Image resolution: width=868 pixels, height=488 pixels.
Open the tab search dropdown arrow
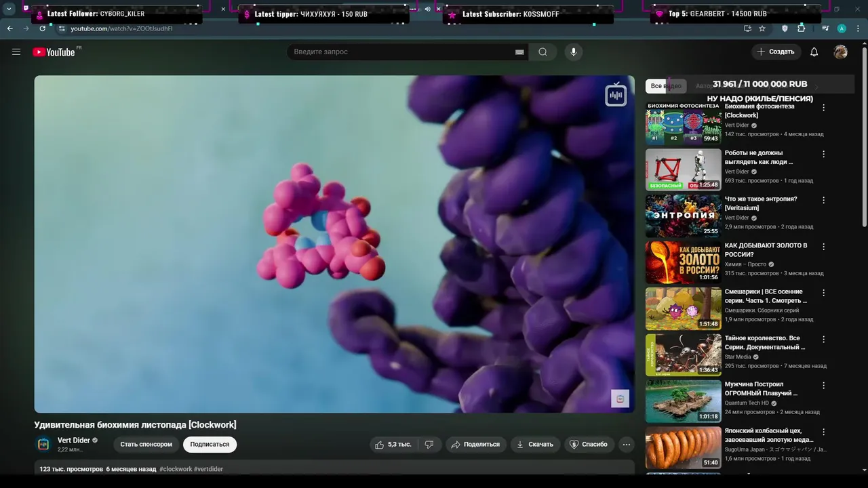(9, 9)
